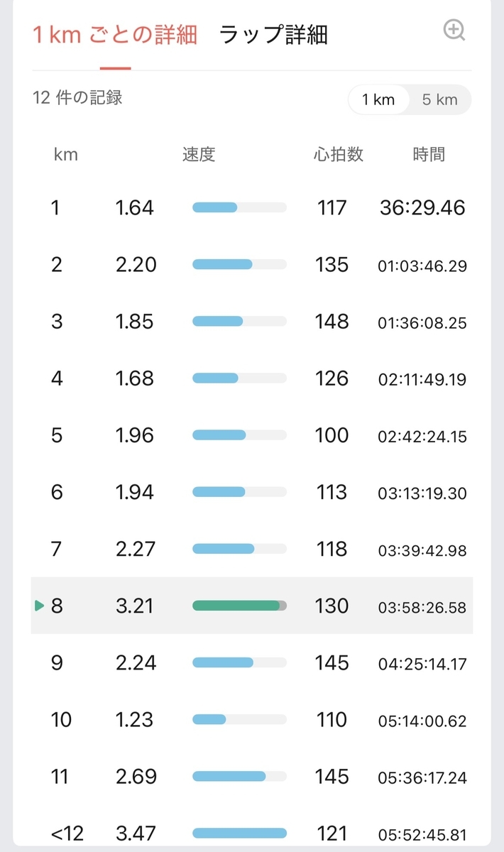Switch to the 1 km ごとの詳細 tab
This screenshot has height=852, width=504.
click(x=115, y=35)
